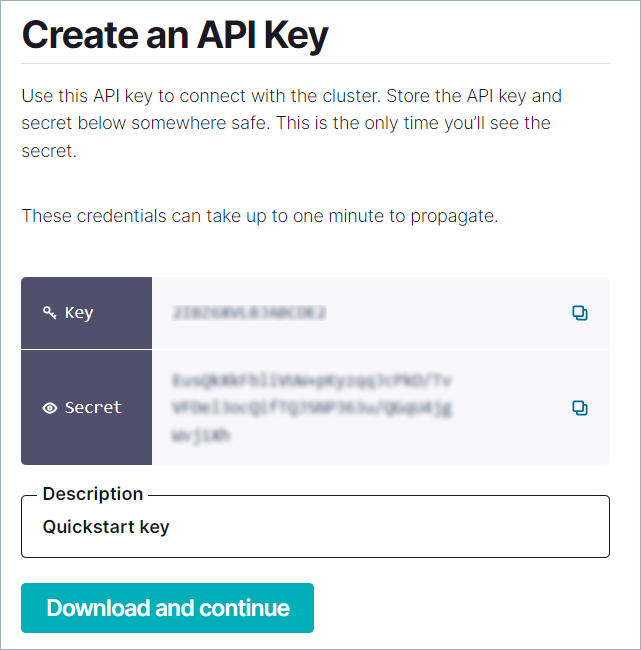Toggle the eye icon beside Secret

(50, 408)
